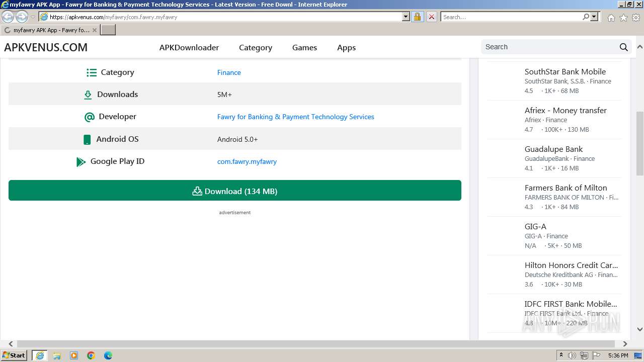This screenshot has height=362, width=644.
Task: Open the IE Favorites star icon
Action: pos(623,18)
